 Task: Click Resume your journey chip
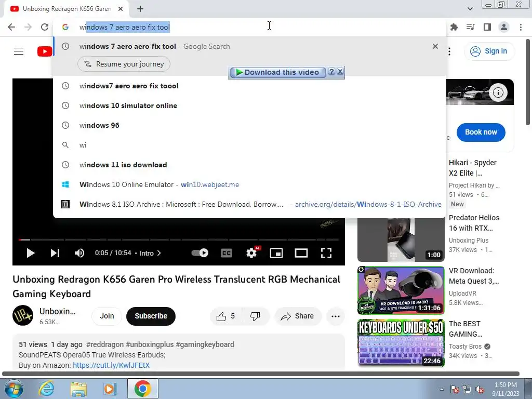[x=124, y=64]
